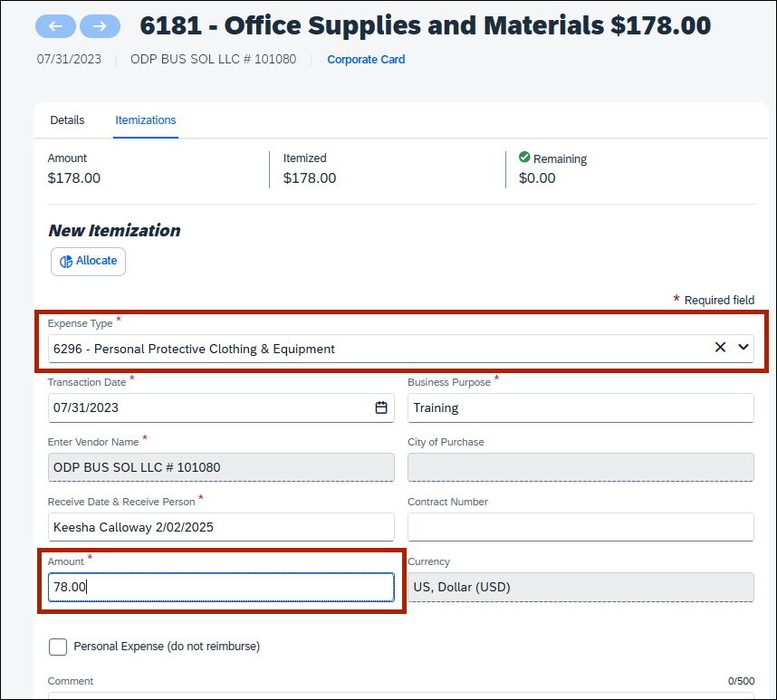Click the Business Purpose field showing Training
777x700 pixels.
click(580, 408)
